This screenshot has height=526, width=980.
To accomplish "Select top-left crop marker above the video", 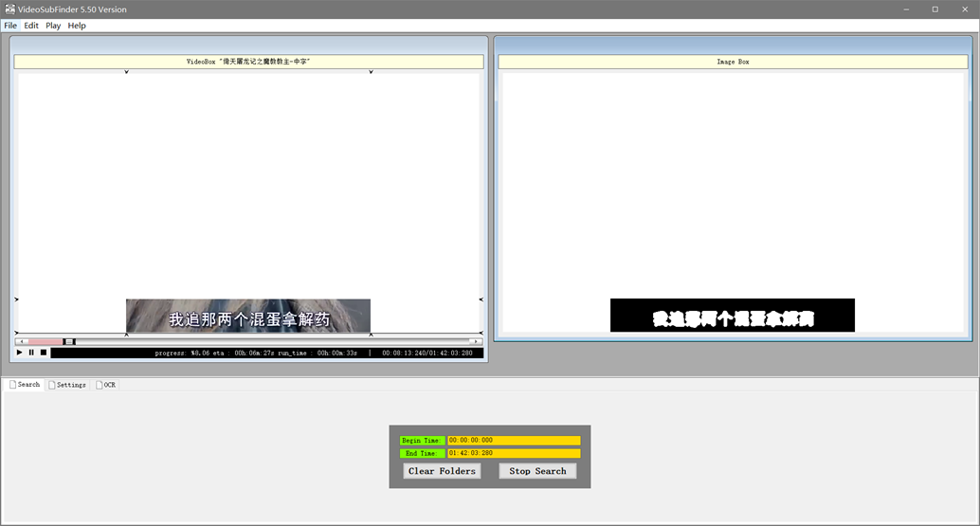I will coord(126,72).
